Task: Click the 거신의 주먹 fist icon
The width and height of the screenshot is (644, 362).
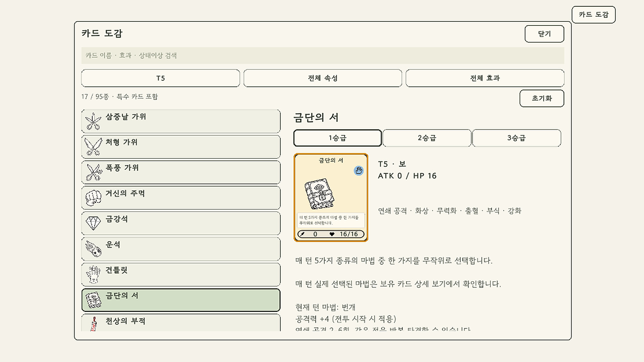Action: tap(93, 198)
